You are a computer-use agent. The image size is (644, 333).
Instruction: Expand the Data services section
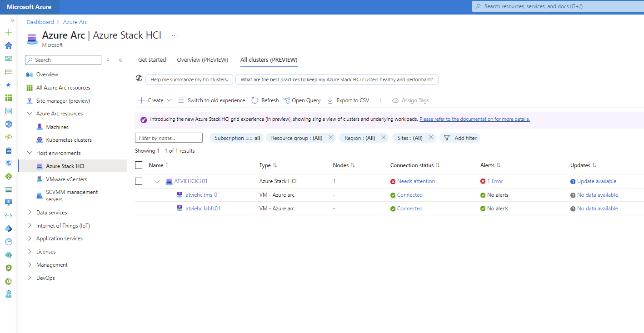click(x=30, y=213)
